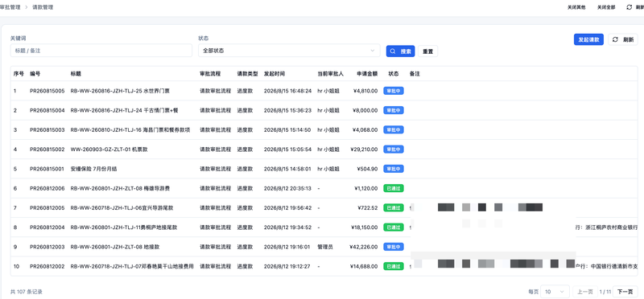
Task: Click the 刷新 button beside 发起请款
Action: coord(622,39)
